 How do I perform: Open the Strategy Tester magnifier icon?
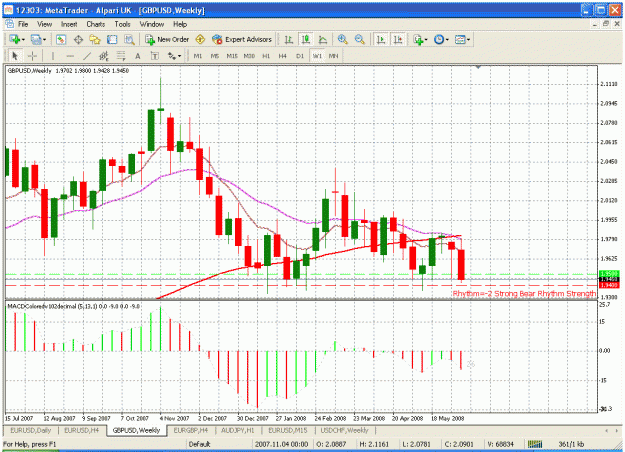coord(129,39)
